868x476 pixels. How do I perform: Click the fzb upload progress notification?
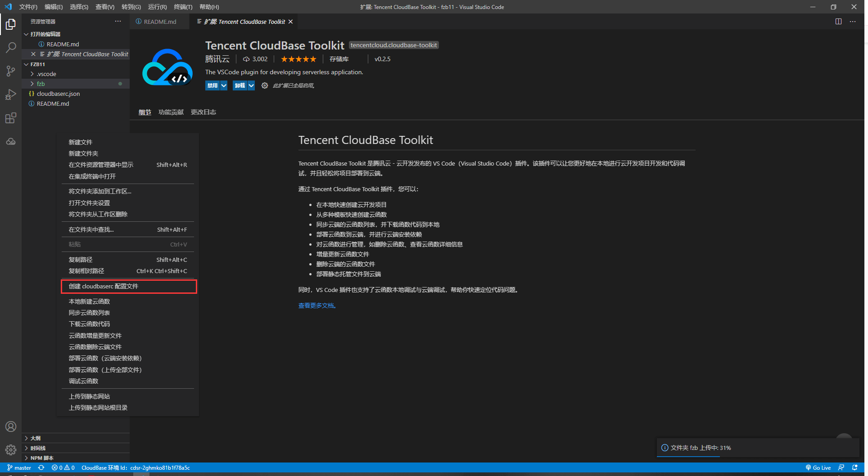click(x=758, y=448)
